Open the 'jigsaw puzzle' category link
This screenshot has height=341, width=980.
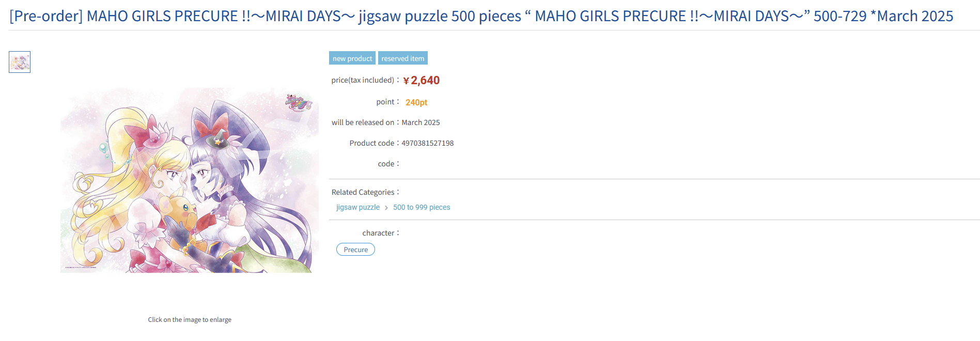click(358, 207)
